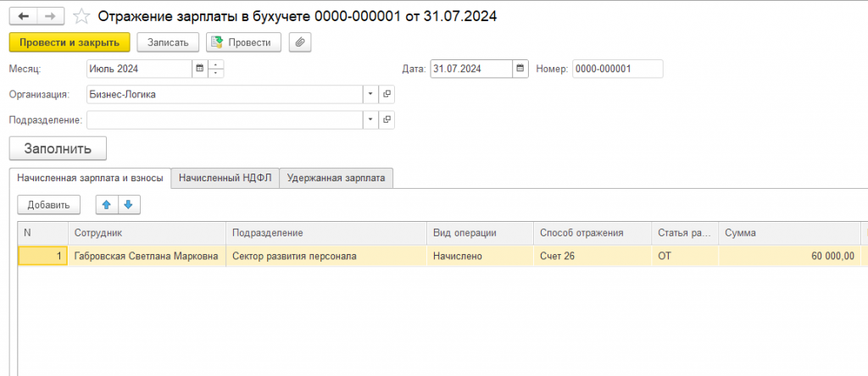Add a row with Добавить button
Image resolution: width=868 pixels, height=376 pixels.
pos(48,205)
